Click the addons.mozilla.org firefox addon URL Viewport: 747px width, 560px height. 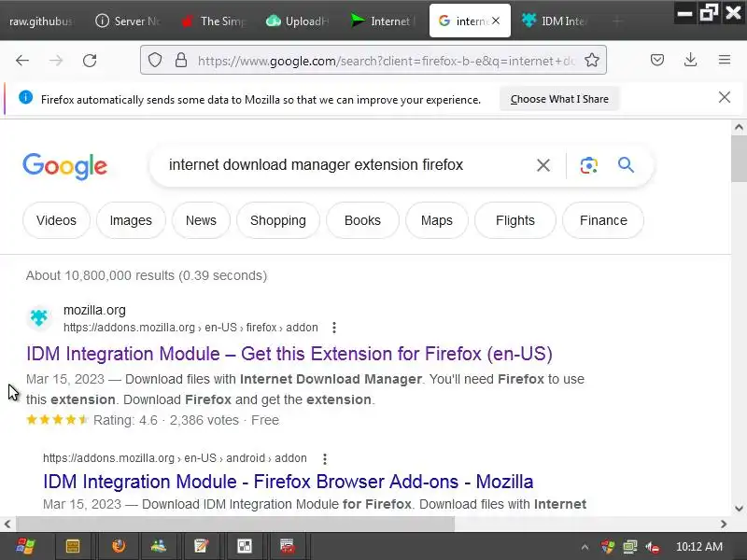click(190, 328)
